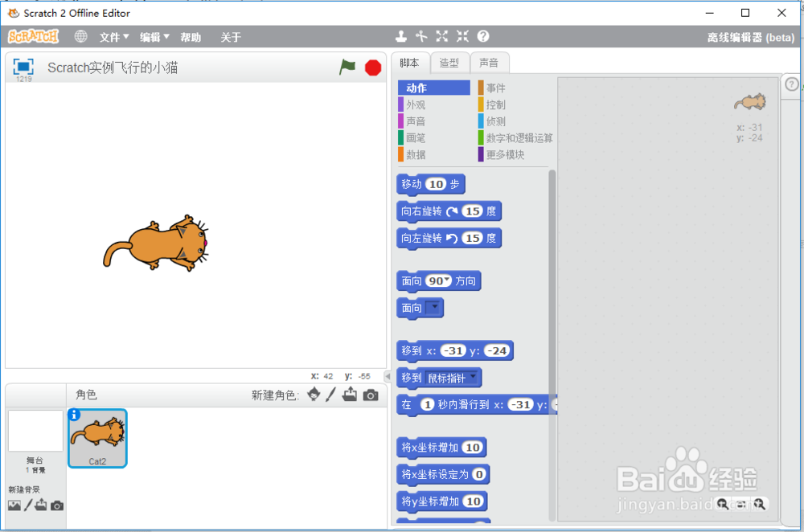This screenshot has width=804, height=532.
Task: Open target dropdown in 面向 block
Action: (434, 308)
